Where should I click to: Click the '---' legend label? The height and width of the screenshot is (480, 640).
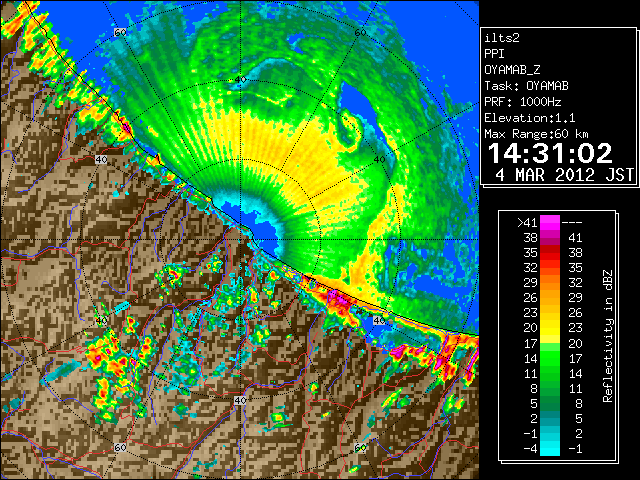(x=572, y=223)
